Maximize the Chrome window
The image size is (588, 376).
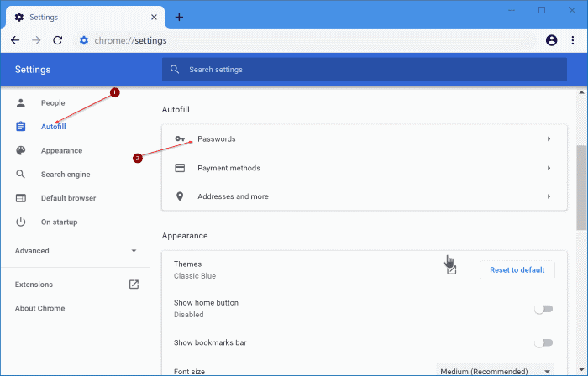pos(542,10)
